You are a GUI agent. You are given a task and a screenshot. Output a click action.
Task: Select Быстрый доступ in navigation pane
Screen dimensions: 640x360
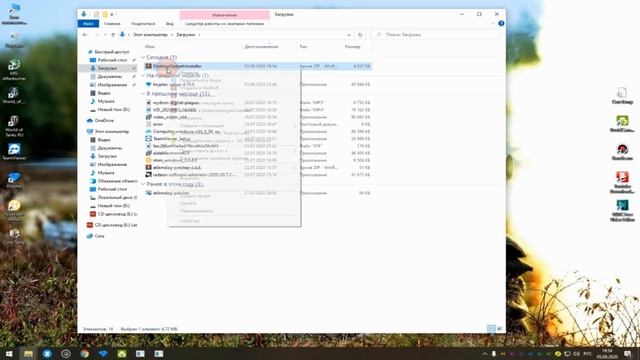point(111,52)
